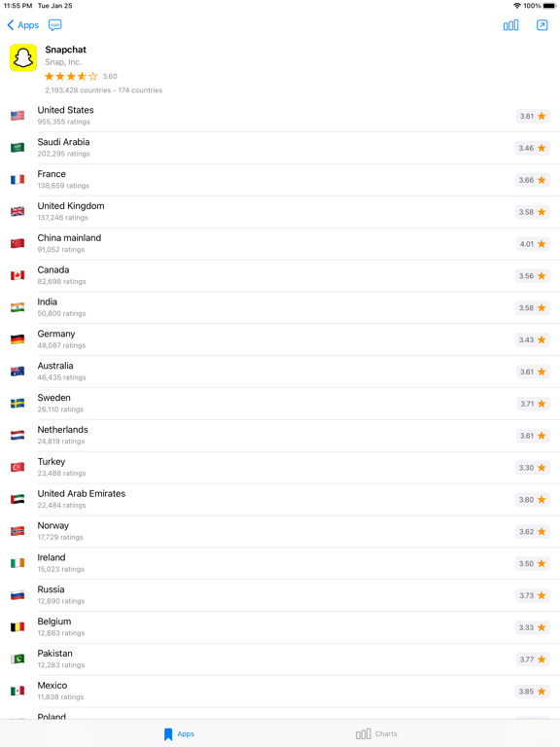Image resolution: width=560 pixels, height=747 pixels.
Task: Tap the five-star rating under Snapchat
Action: pos(71,76)
